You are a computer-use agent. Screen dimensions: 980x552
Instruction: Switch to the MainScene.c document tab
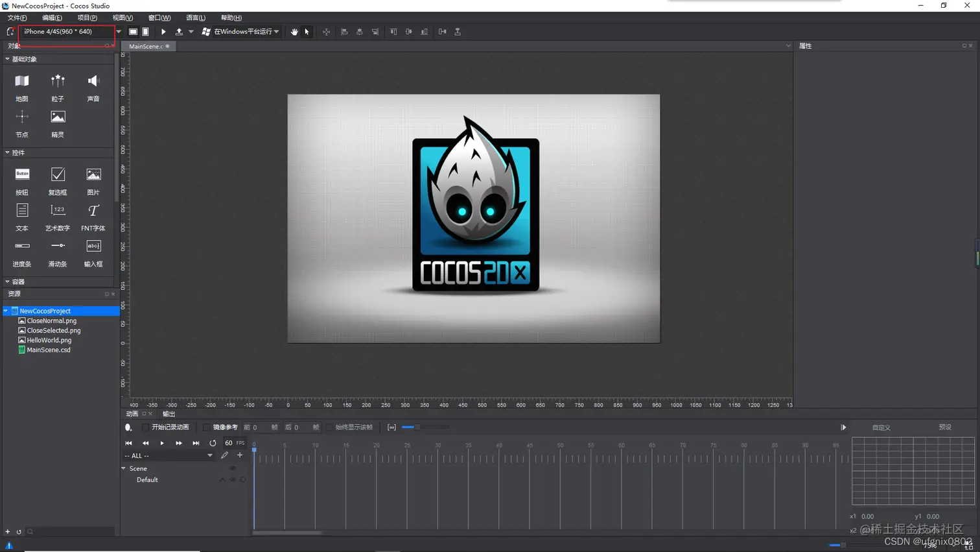click(148, 46)
